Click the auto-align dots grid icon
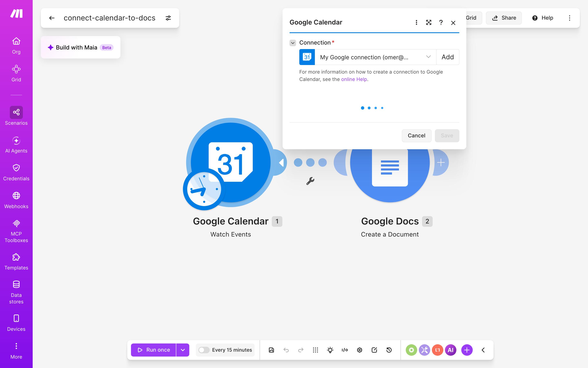The width and height of the screenshot is (588, 368). [x=315, y=350]
